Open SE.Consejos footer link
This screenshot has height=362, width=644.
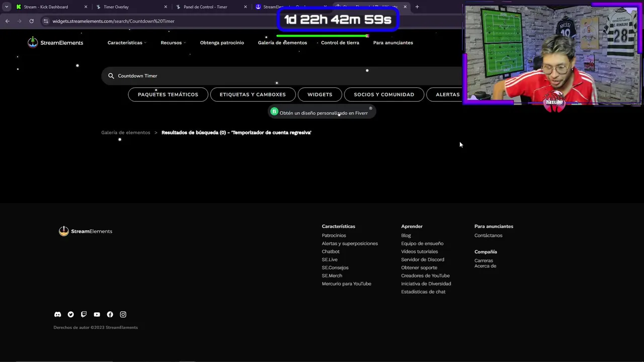335,267
